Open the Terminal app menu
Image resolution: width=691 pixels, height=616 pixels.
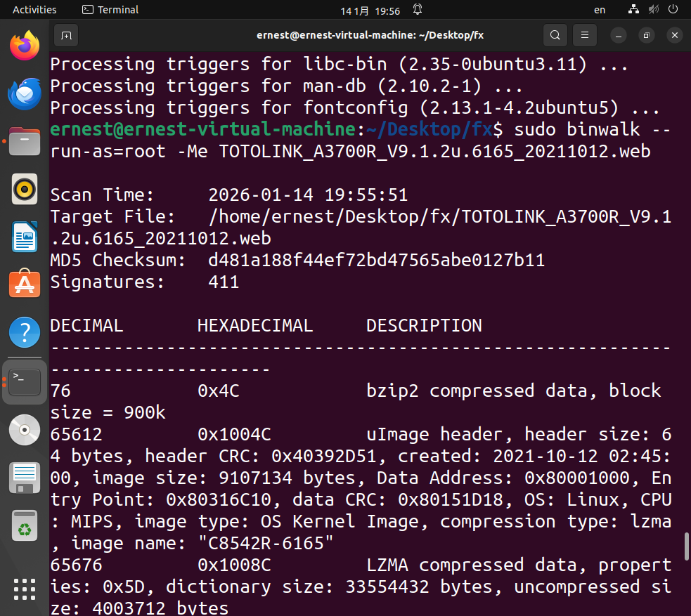[x=110, y=10]
